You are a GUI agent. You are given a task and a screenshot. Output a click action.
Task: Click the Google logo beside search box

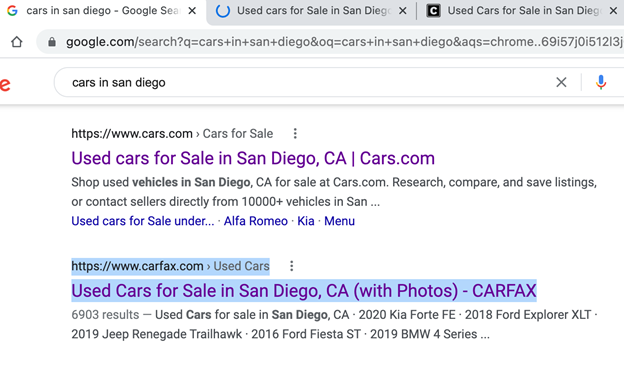[5, 84]
